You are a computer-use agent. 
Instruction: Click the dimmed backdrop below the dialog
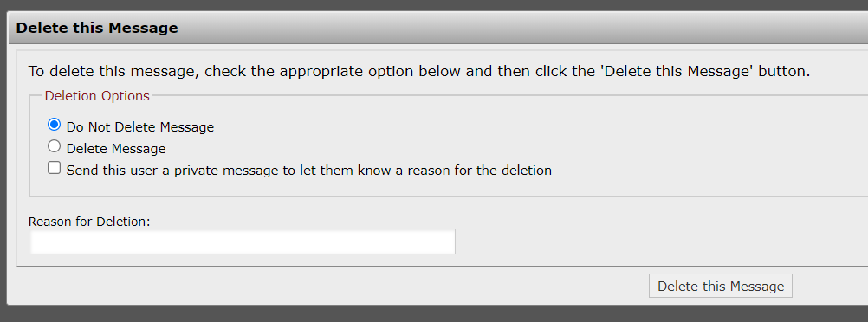point(434,313)
